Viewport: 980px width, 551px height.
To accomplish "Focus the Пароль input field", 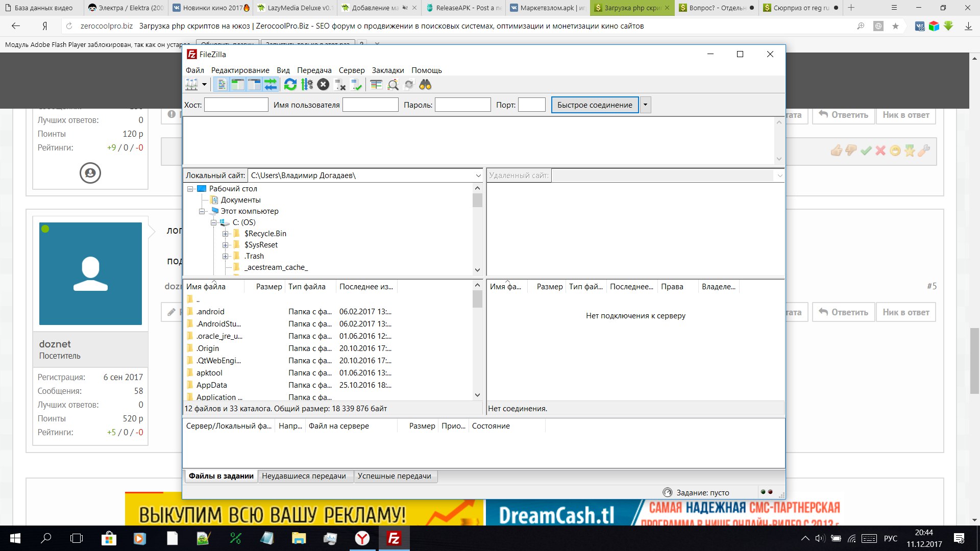I will tap(463, 105).
